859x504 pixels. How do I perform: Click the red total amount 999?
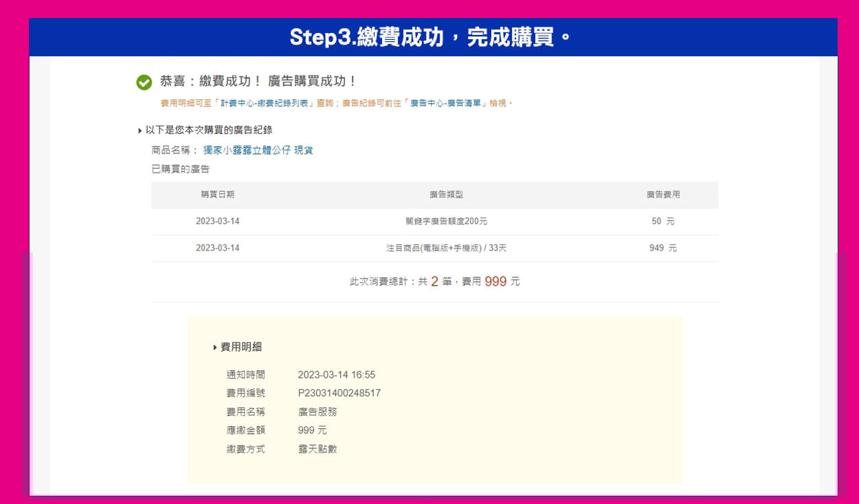pos(495,281)
